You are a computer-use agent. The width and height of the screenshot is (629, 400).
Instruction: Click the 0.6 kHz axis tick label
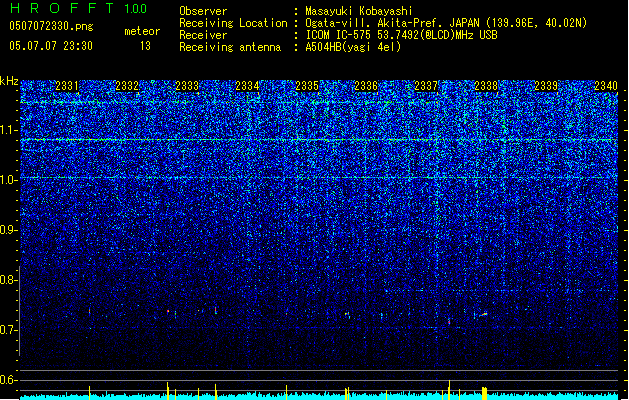point(8,380)
